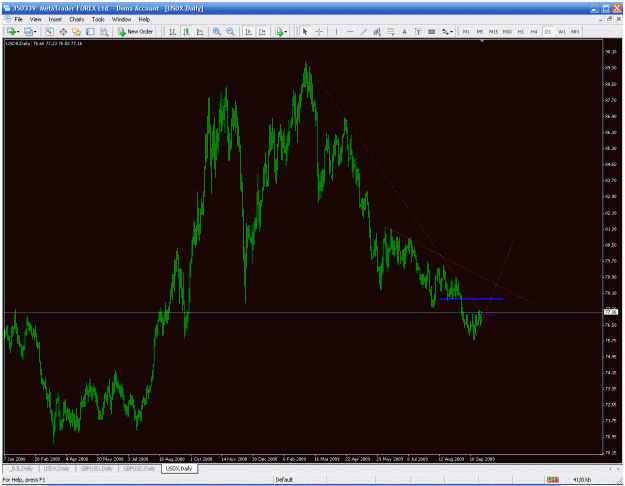Toggle the Data Window crosshair icon
Viewport: 625px width, 486px height.
tap(63, 31)
